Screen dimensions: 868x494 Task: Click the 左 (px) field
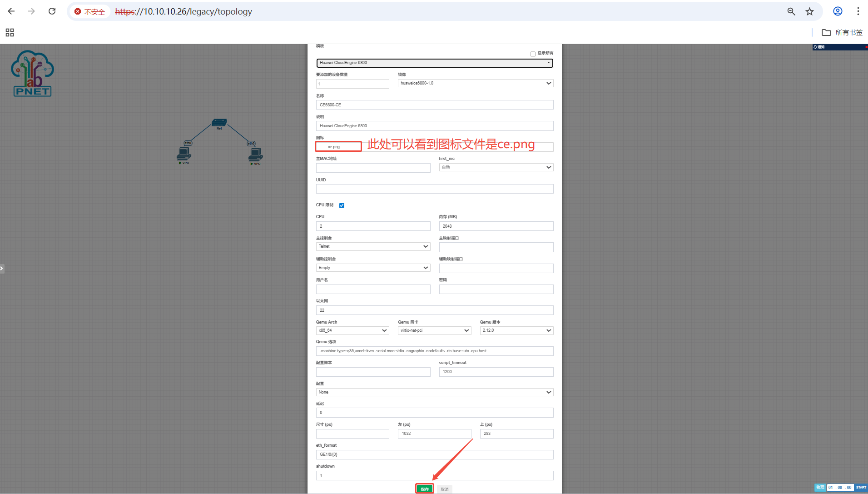pos(434,434)
